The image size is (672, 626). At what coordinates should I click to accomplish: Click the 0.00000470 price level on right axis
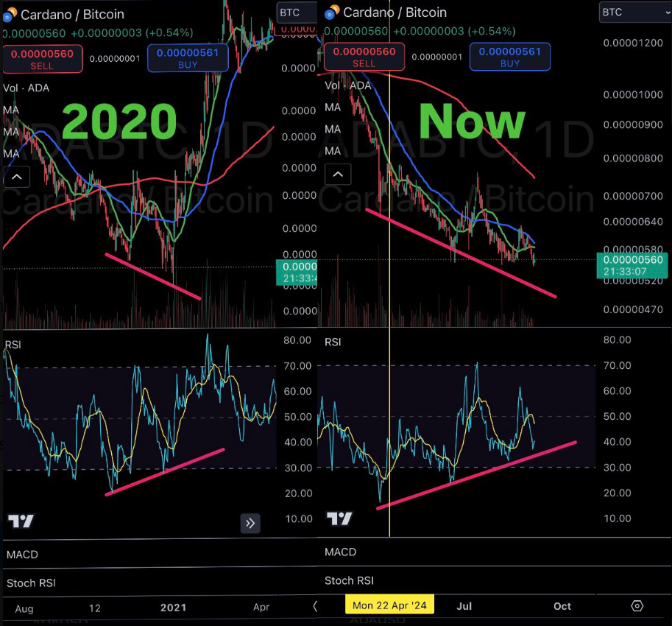(633, 309)
